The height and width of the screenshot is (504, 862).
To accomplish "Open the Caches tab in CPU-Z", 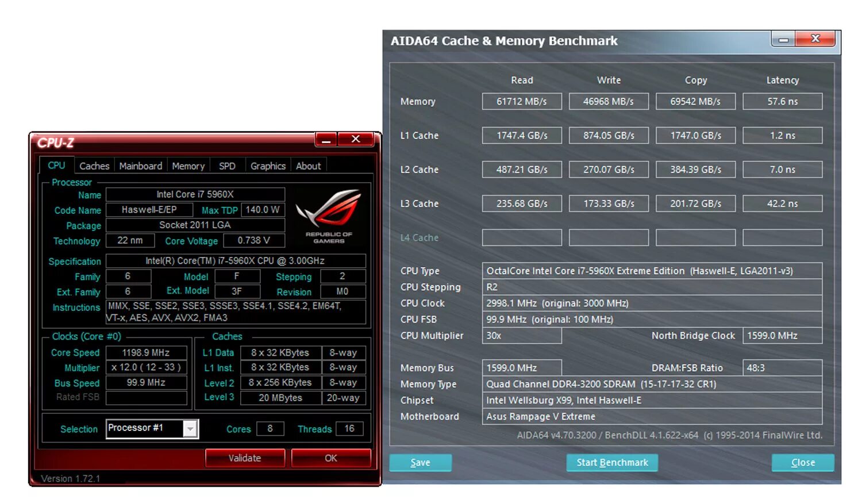I will tap(94, 166).
